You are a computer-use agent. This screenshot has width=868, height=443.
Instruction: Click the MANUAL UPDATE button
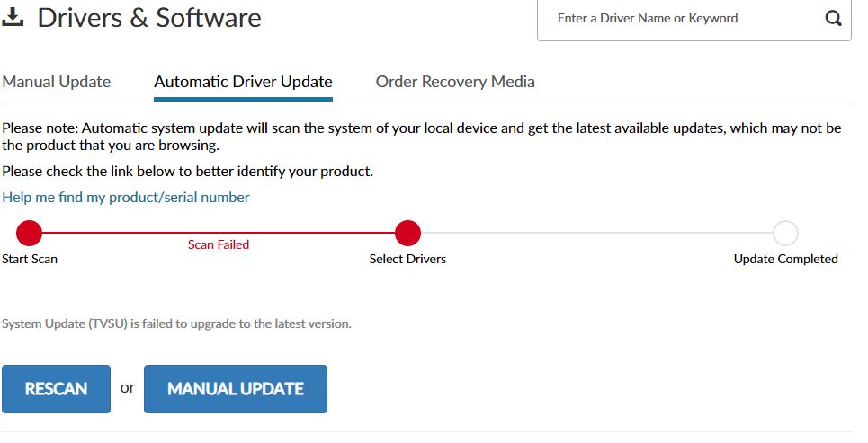(x=236, y=389)
